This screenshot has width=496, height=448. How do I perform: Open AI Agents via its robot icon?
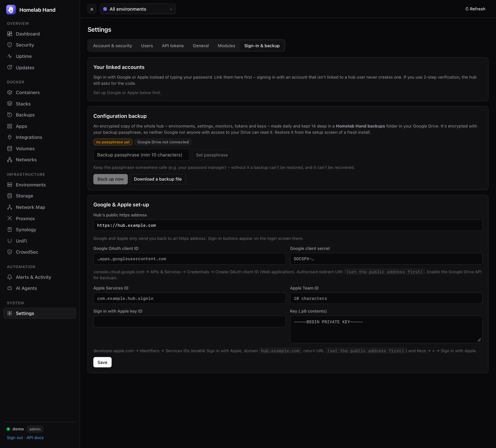(x=10, y=288)
